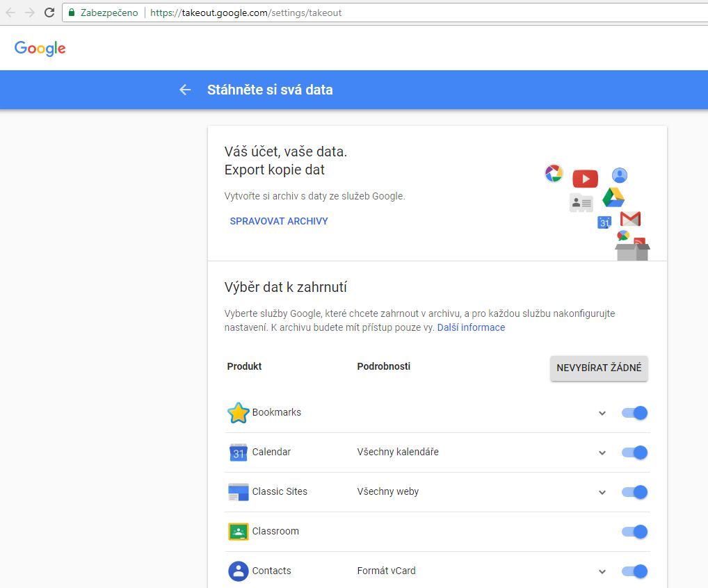The width and height of the screenshot is (708, 588).
Task: Open SPRAVOVAT ARCHIVY link
Action: point(279,221)
